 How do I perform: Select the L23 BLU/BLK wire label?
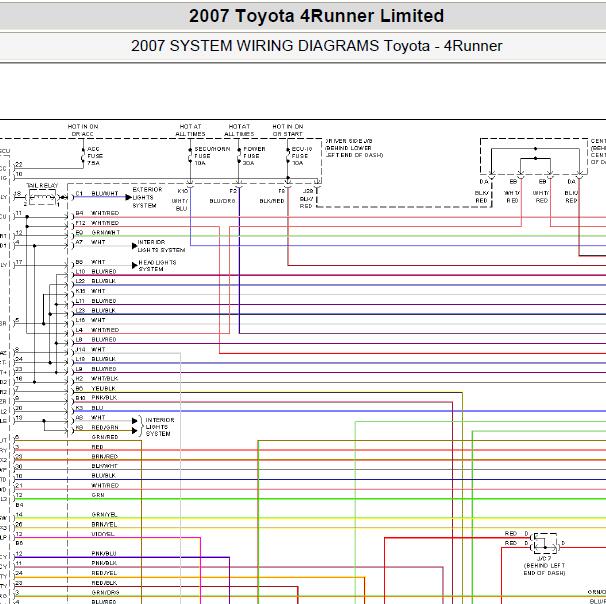[x=95, y=310]
